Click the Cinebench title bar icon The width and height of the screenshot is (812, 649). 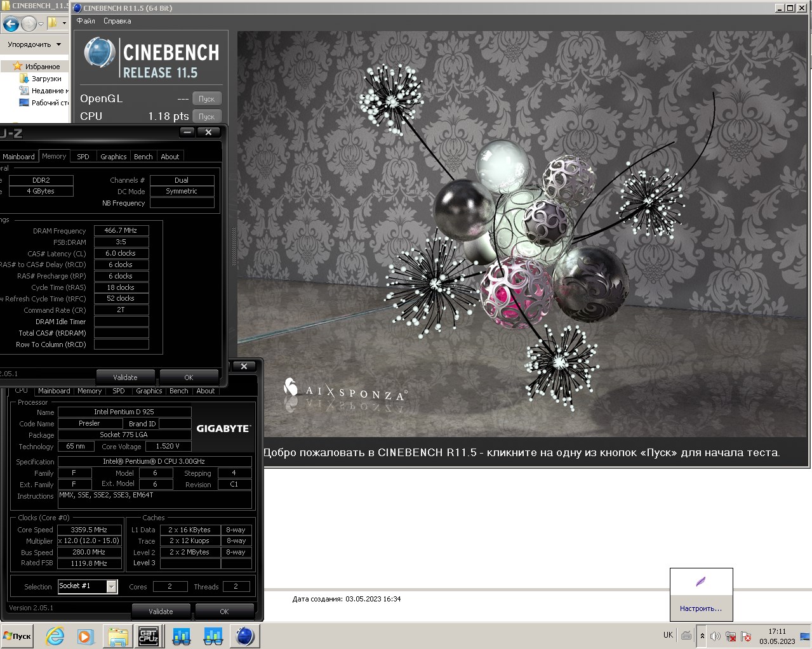pyautogui.click(x=77, y=8)
